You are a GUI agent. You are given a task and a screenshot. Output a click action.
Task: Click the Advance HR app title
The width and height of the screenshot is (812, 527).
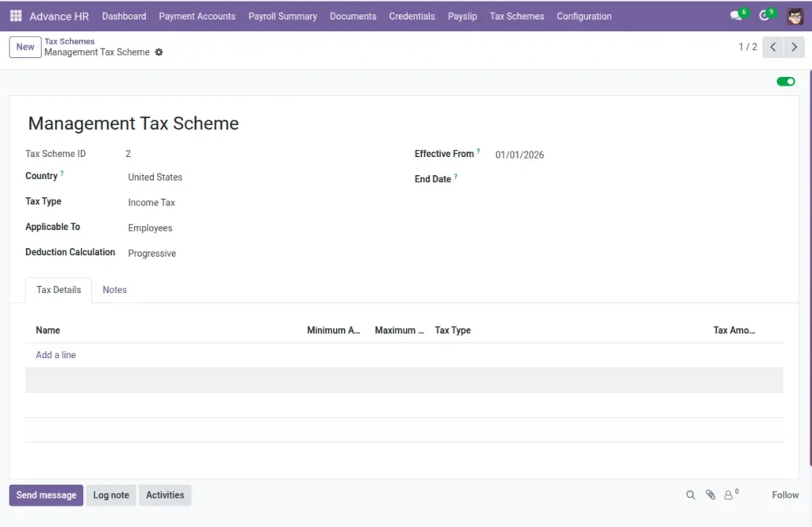[x=59, y=16]
